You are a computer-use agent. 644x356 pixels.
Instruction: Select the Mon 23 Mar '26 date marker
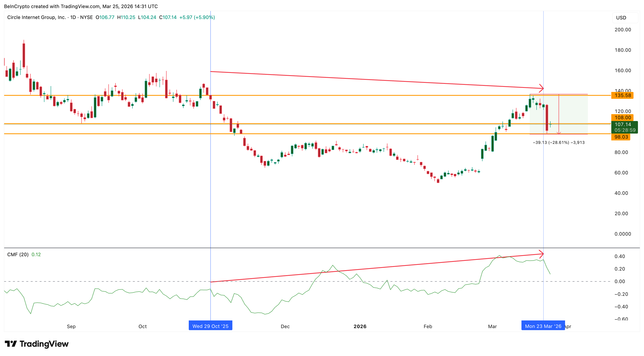click(x=543, y=326)
